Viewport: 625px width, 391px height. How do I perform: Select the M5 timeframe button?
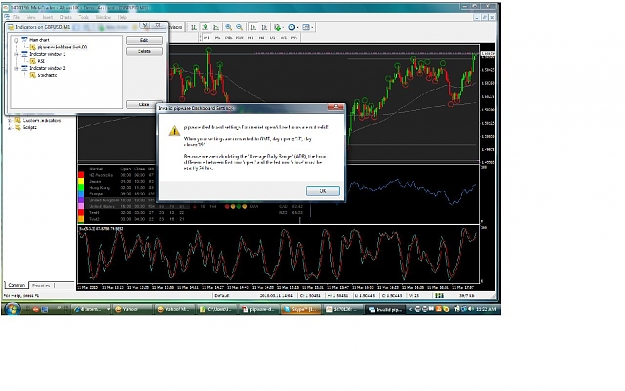click(218, 38)
